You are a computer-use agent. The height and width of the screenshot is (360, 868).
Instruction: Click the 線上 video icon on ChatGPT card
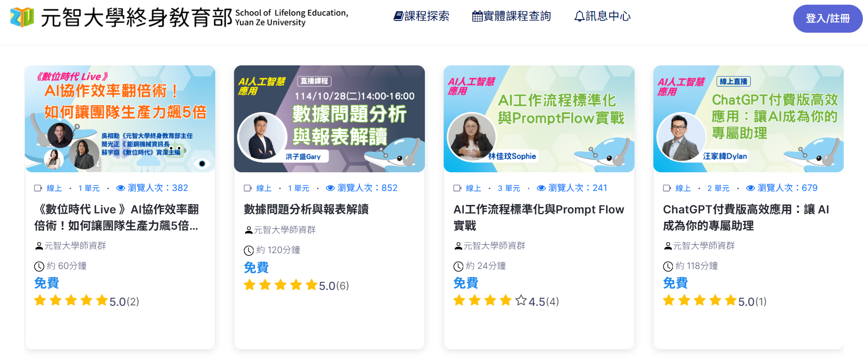[x=667, y=188]
